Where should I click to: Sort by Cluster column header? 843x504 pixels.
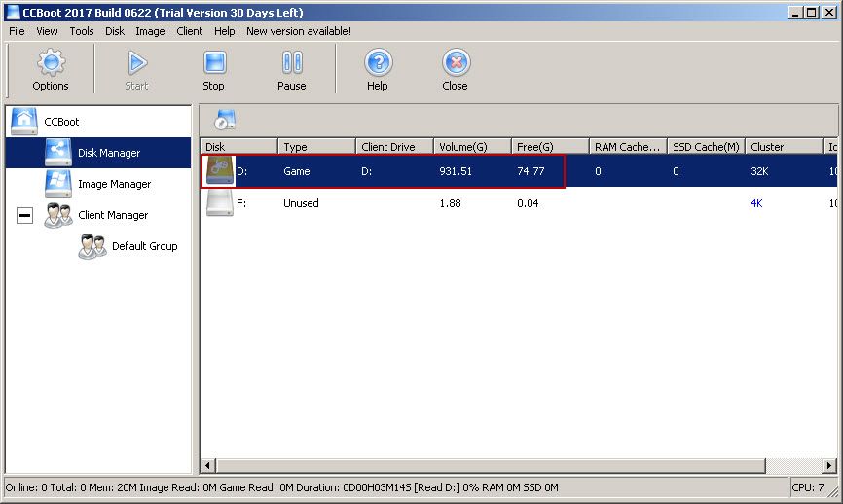coord(784,147)
